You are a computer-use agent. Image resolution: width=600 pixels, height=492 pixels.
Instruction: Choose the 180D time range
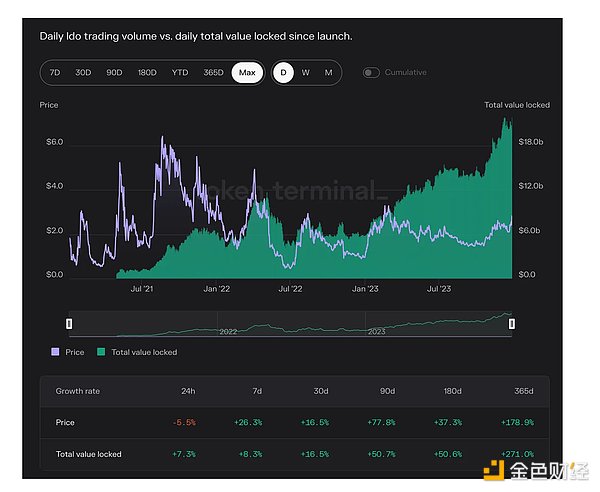tap(146, 73)
